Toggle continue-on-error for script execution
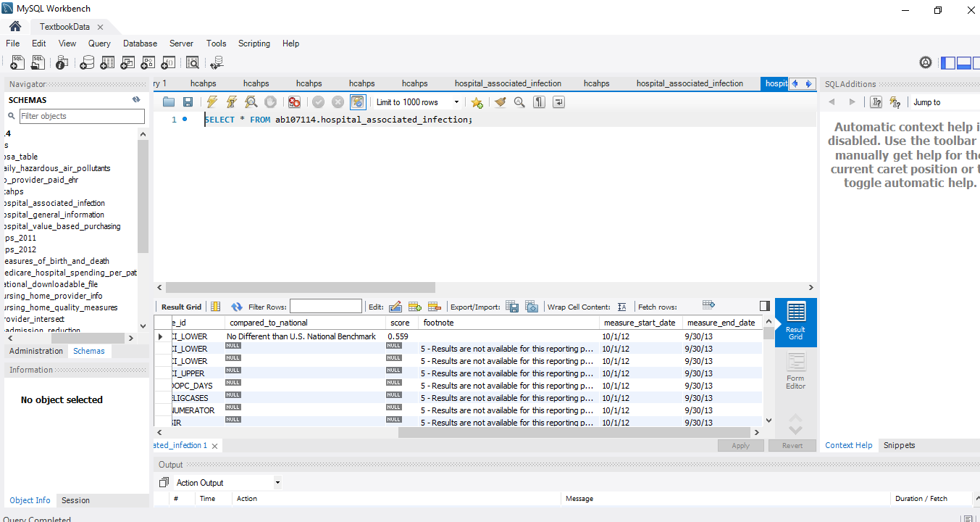 pyautogui.click(x=294, y=102)
